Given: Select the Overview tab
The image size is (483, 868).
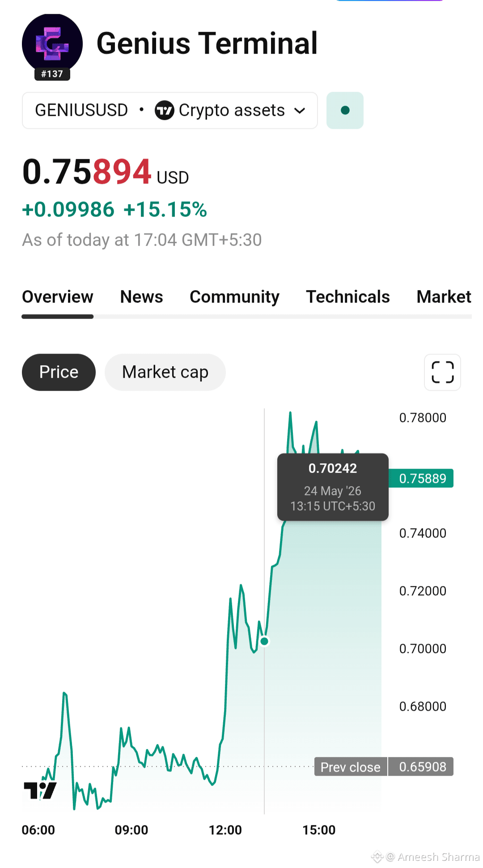Looking at the screenshot, I should pyautogui.click(x=58, y=297).
